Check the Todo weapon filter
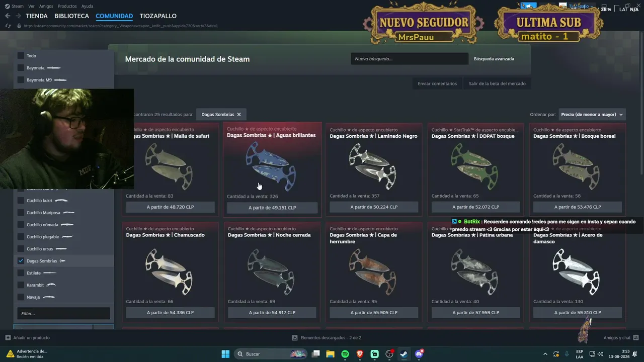Viewport: 644px width, 362px height. tap(21, 56)
